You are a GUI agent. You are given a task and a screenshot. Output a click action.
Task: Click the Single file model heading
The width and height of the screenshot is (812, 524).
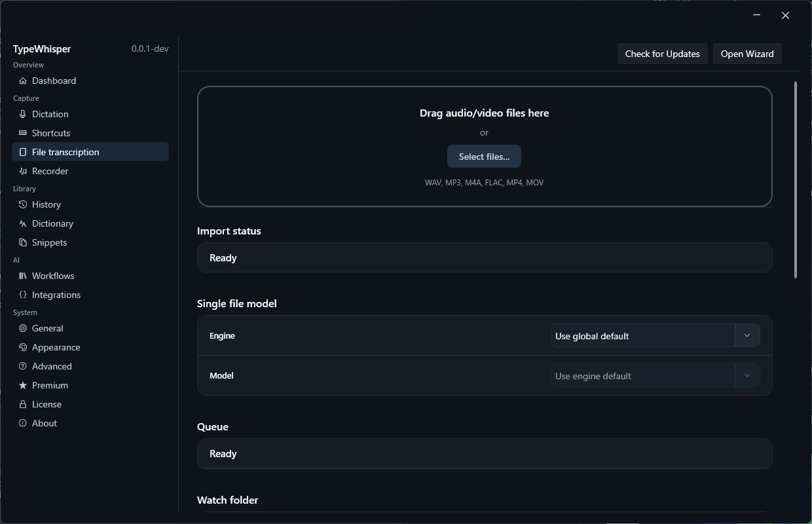(236, 303)
